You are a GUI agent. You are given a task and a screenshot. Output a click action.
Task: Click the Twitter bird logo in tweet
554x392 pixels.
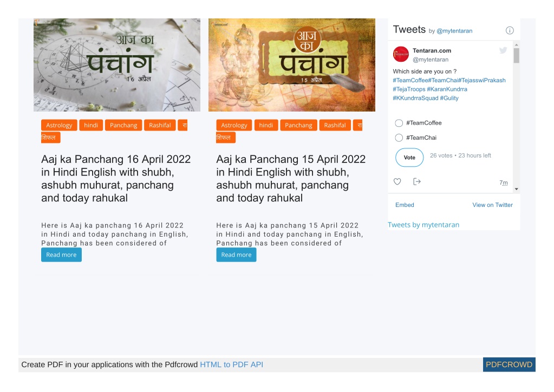pyautogui.click(x=503, y=50)
